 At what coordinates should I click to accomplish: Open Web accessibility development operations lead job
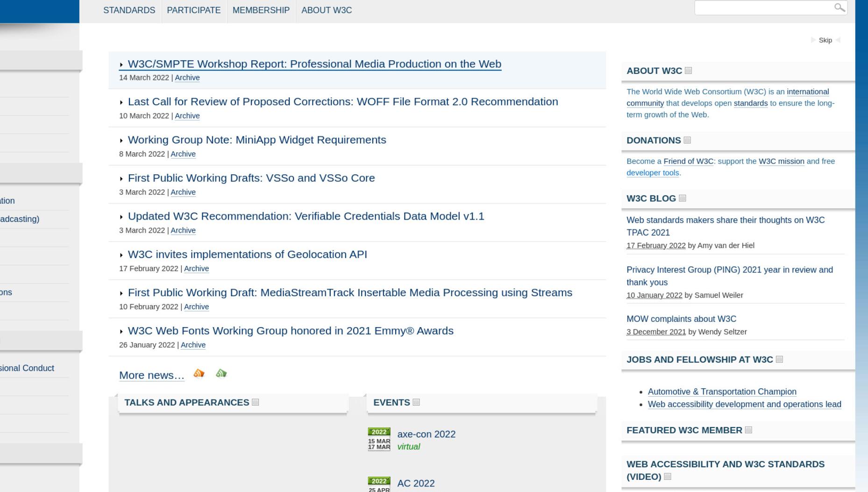[x=745, y=405]
